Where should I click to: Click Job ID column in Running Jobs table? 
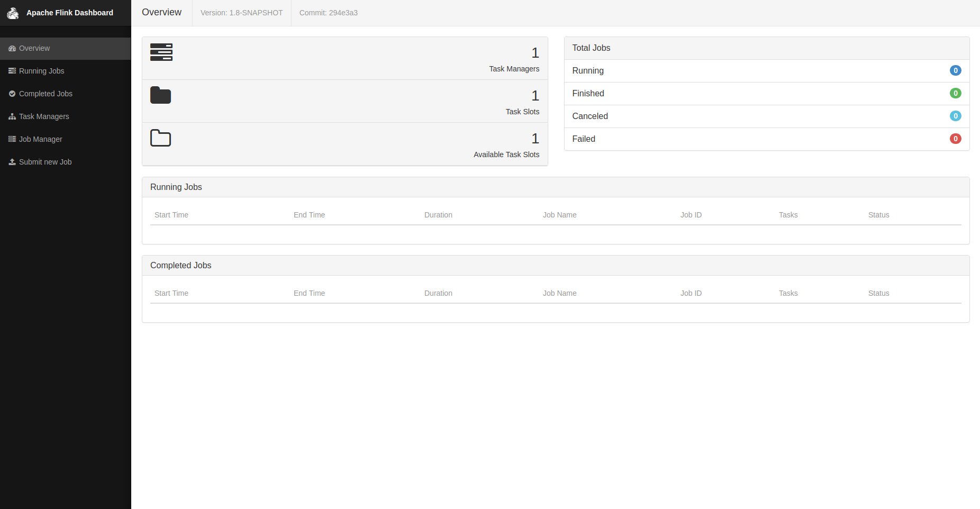coord(691,215)
